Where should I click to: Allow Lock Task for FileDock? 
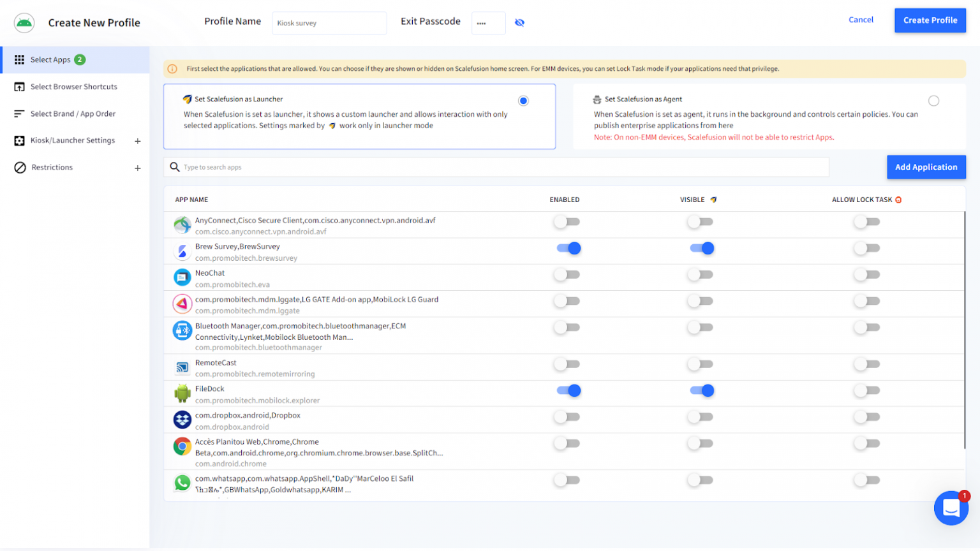tap(866, 390)
